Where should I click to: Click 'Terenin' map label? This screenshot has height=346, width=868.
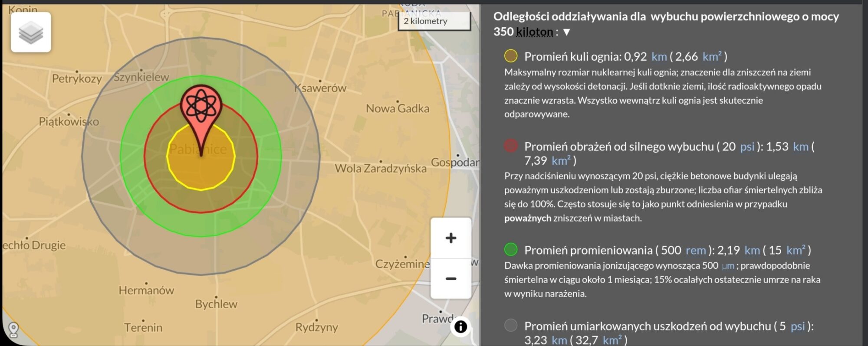(143, 327)
